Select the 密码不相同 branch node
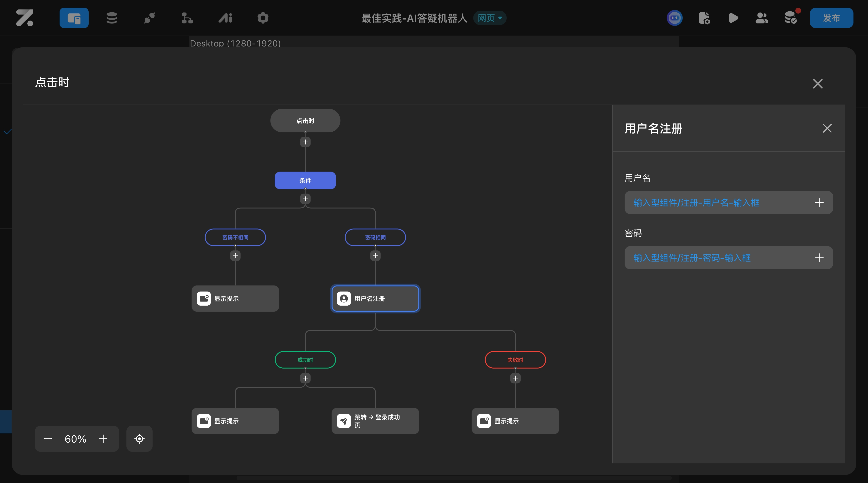868x483 pixels. coord(235,237)
